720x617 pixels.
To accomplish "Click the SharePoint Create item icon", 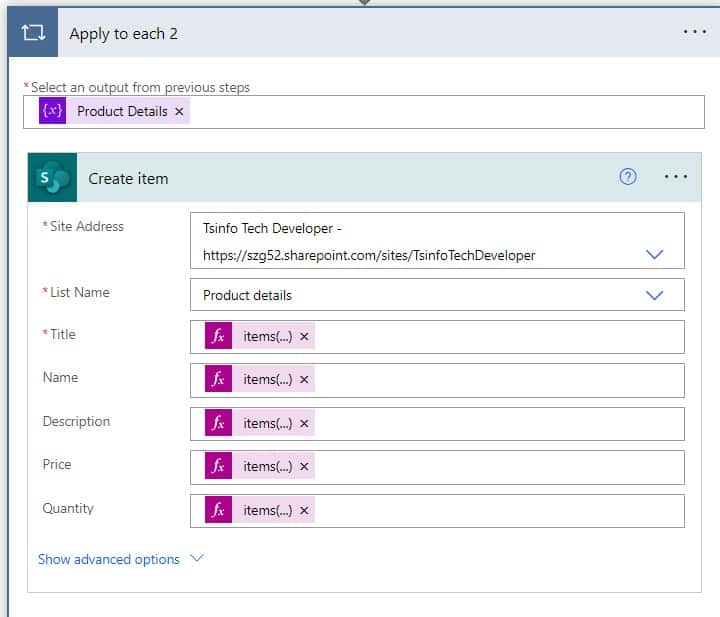I will pos(52,177).
